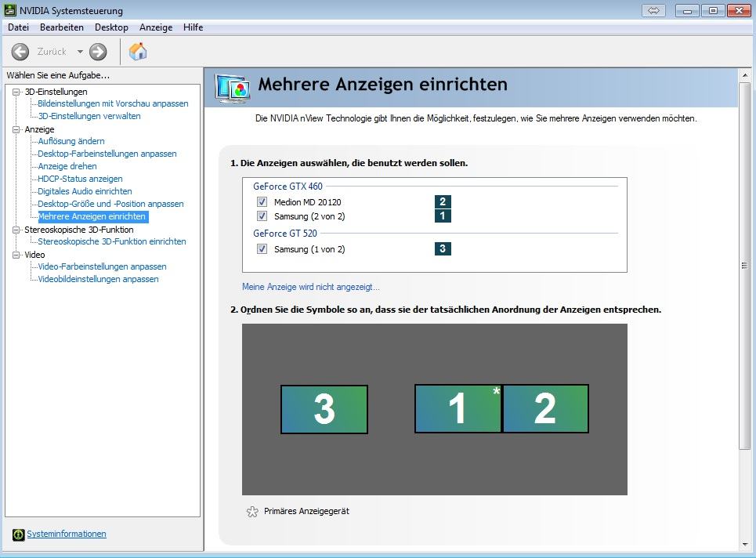Select Mehrere Anzeigen einrichten in tree
This screenshot has width=756, height=558.
92,216
